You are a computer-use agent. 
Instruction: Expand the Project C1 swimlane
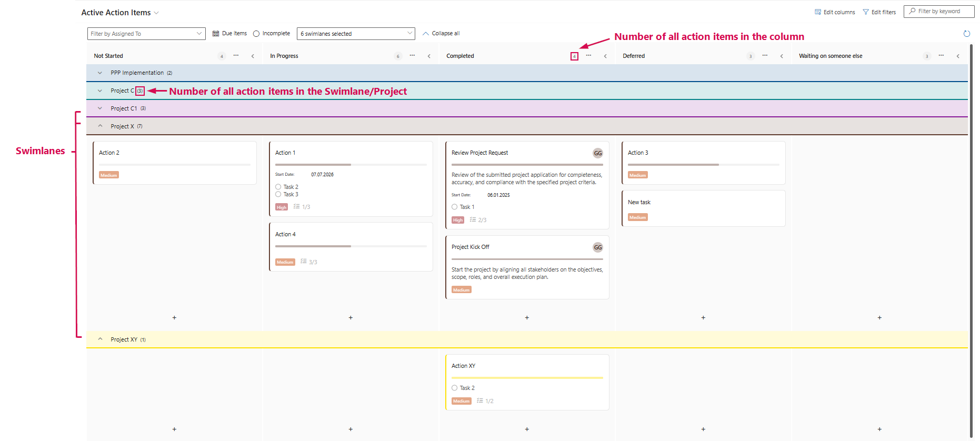pos(100,108)
